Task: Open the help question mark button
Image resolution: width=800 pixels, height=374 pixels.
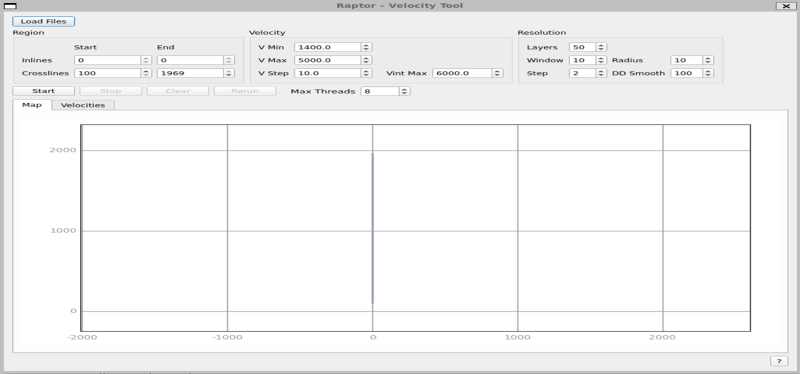Action: point(779,361)
